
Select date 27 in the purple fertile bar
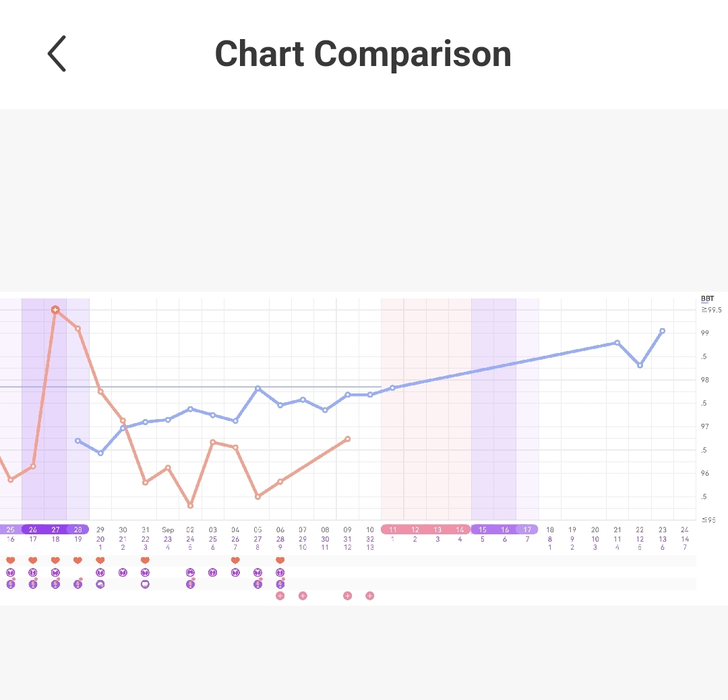coord(55,530)
